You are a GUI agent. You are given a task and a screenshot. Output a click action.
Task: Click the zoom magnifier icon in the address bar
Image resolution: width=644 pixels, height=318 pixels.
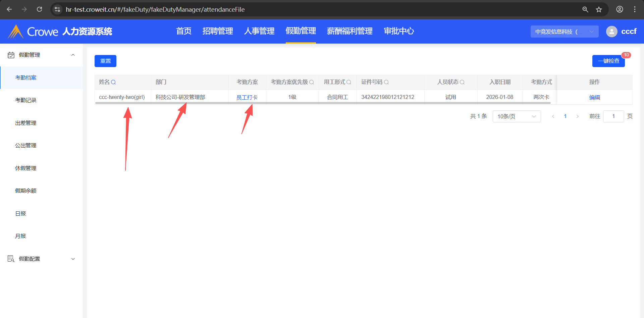pyautogui.click(x=585, y=9)
